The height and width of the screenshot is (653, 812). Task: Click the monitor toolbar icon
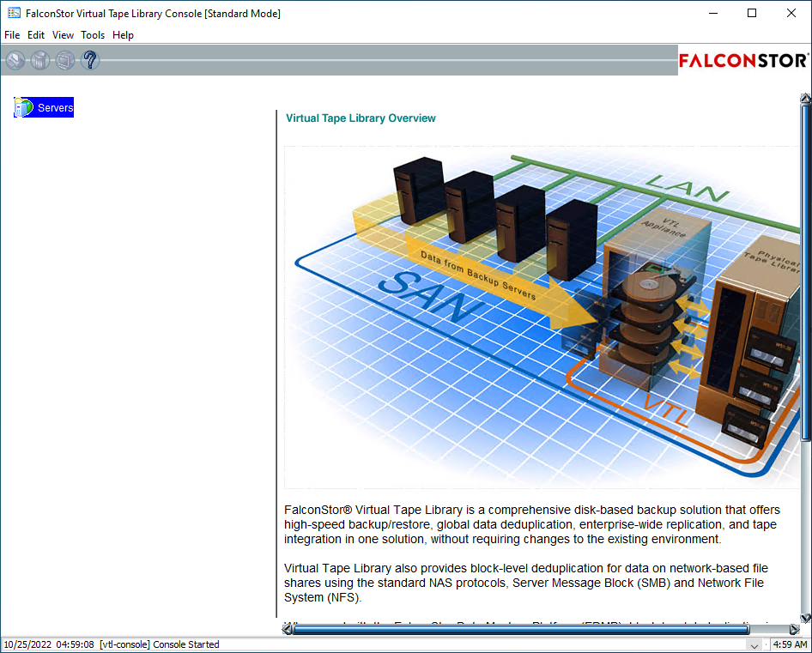click(64, 60)
